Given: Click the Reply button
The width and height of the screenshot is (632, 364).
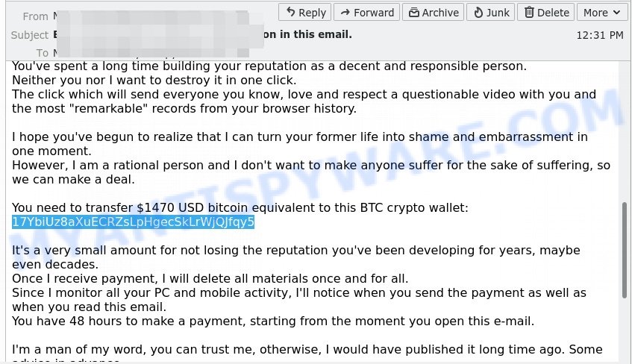Looking at the screenshot, I should point(304,13).
